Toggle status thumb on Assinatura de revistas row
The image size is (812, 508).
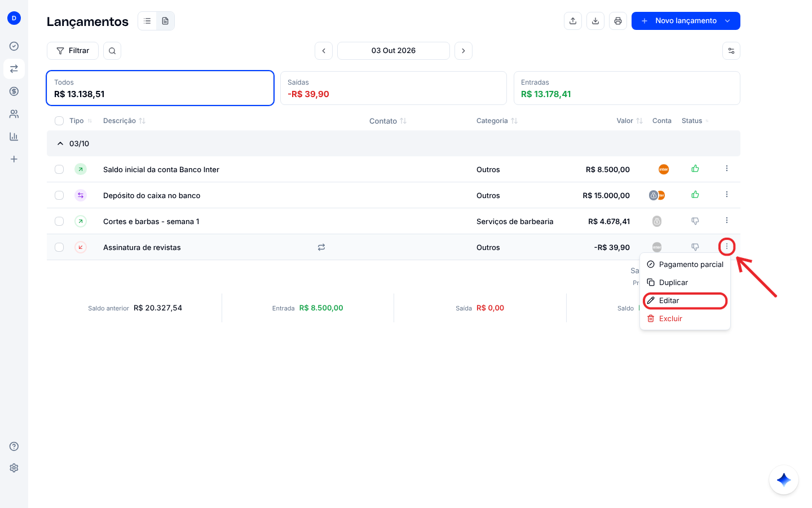point(695,247)
